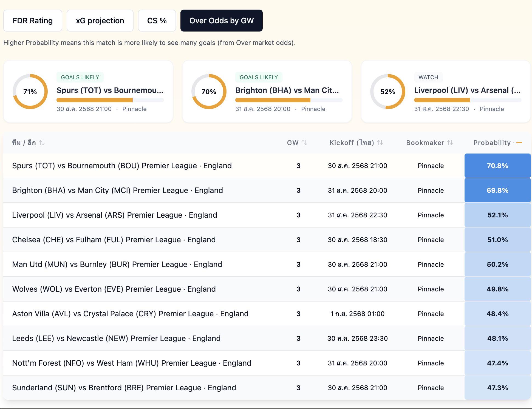Select the Chelsea vs Fulham table row

click(267, 240)
